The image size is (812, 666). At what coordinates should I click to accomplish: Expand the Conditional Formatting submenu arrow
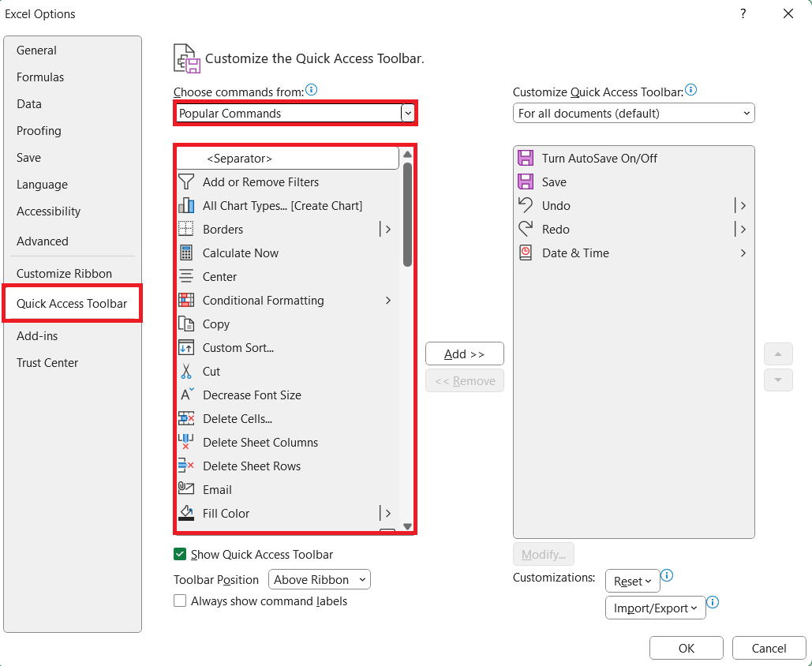pyautogui.click(x=388, y=301)
